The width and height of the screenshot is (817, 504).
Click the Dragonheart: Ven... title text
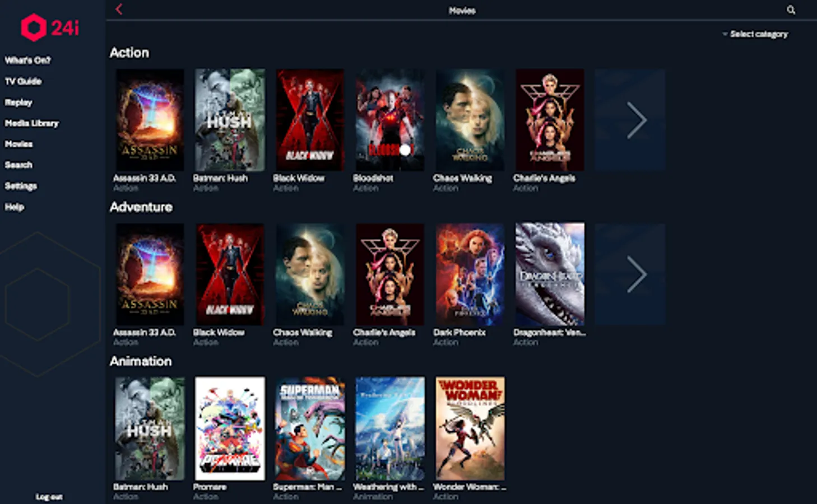(x=550, y=333)
